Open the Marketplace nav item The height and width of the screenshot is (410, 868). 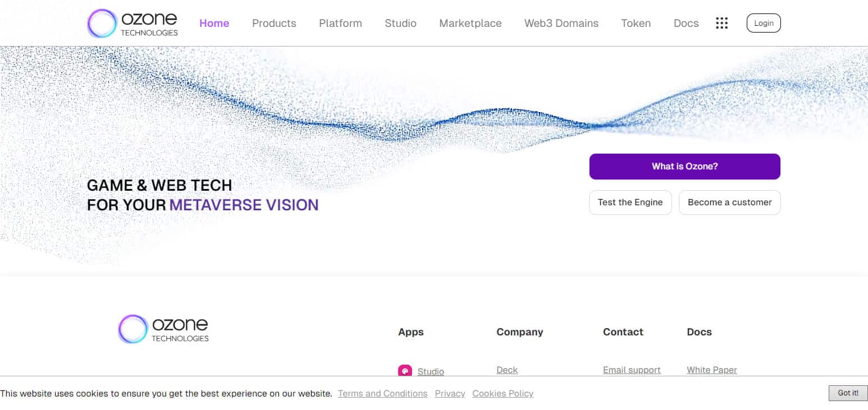[x=470, y=23]
